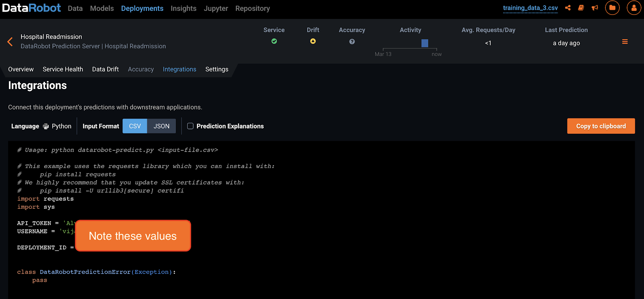Viewport: 644px width, 299px height.
Task: Click the Service column header
Action: point(274,30)
